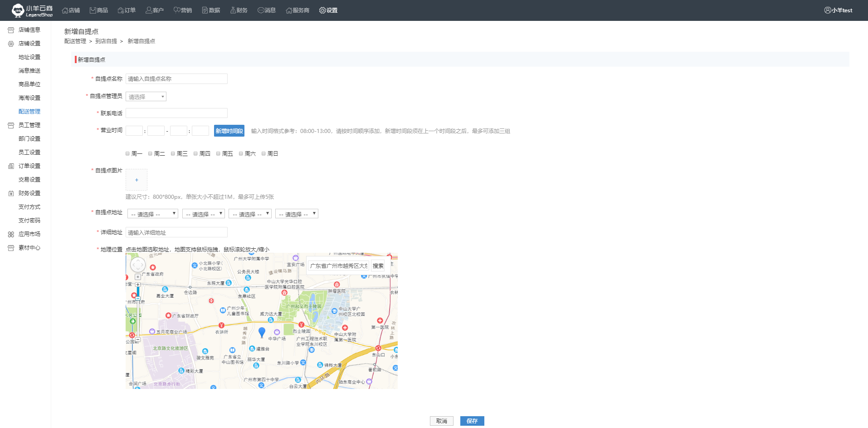
Task: Enable the 周三 business day checkbox
Action: (173, 154)
